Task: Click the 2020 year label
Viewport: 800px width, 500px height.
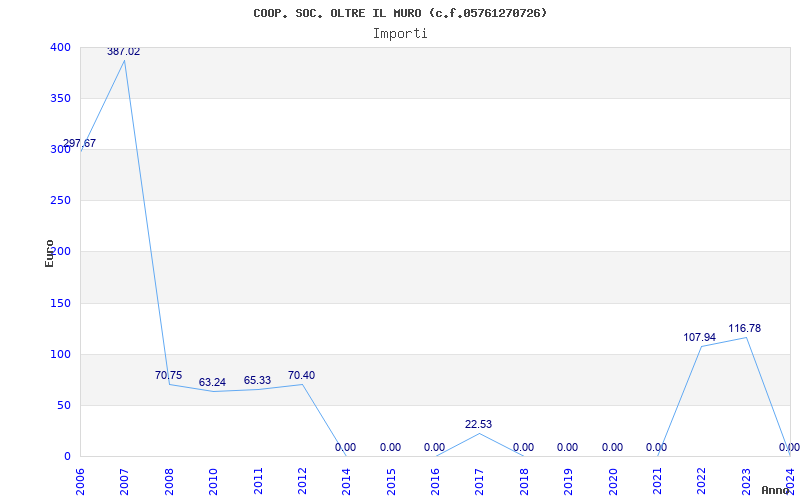Action: 613,481
